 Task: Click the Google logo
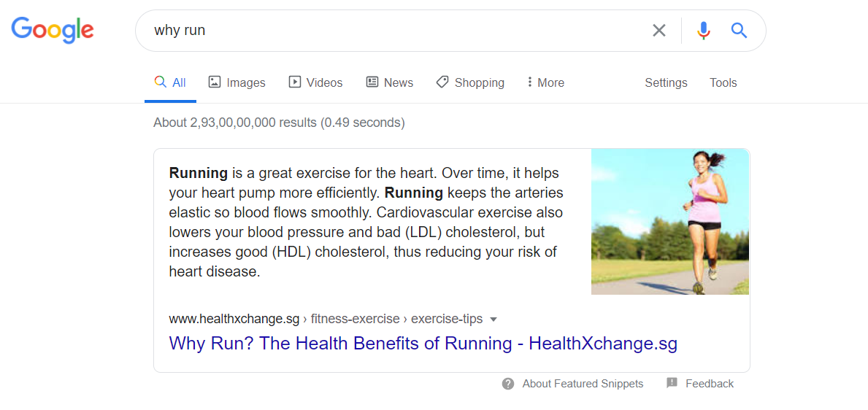pyautogui.click(x=52, y=30)
